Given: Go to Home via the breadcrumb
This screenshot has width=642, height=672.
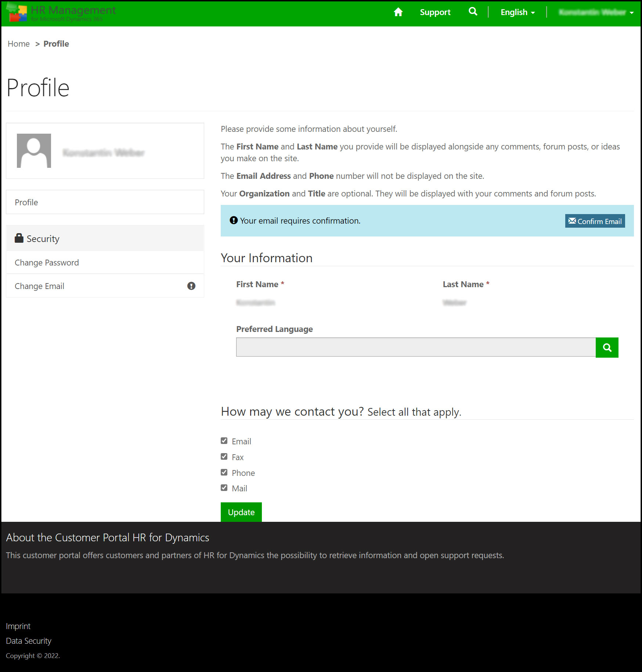Looking at the screenshot, I should point(19,44).
